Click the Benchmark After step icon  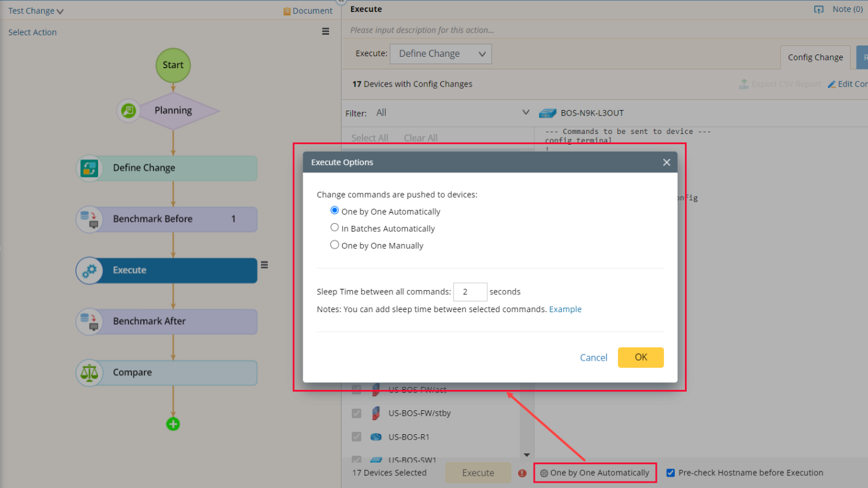(89, 322)
